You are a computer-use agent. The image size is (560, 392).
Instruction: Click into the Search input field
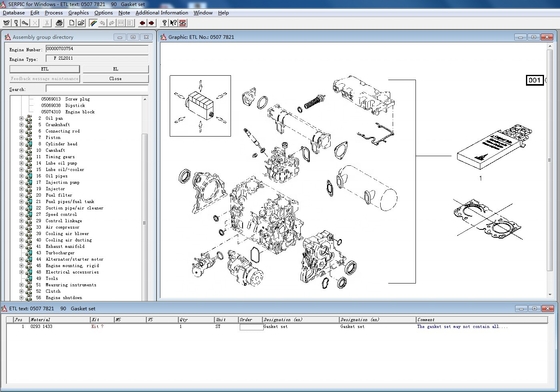(97, 89)
